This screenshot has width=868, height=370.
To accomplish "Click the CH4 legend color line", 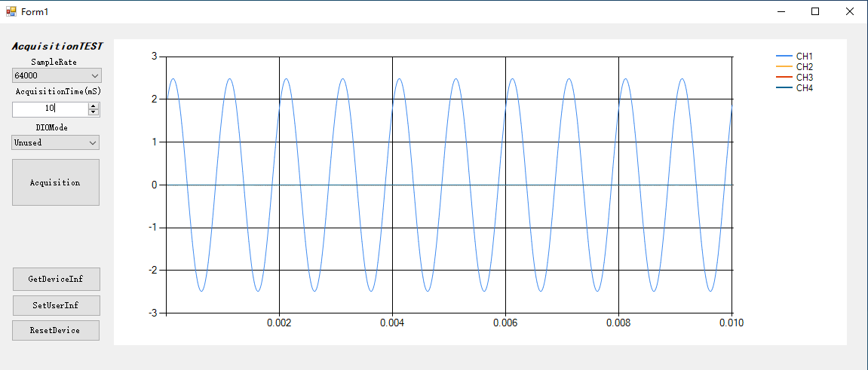I will [784, 88].
